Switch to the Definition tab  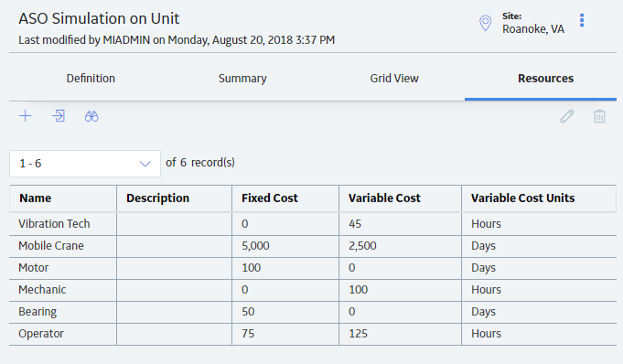[x=91, y=79]
